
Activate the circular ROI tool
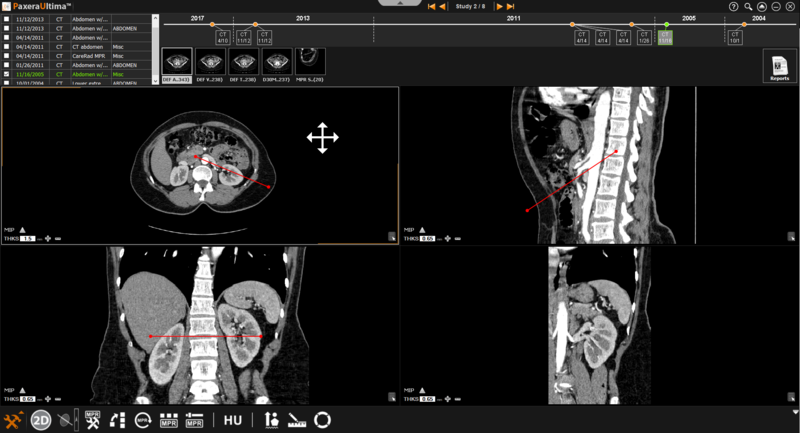point(323,420)
